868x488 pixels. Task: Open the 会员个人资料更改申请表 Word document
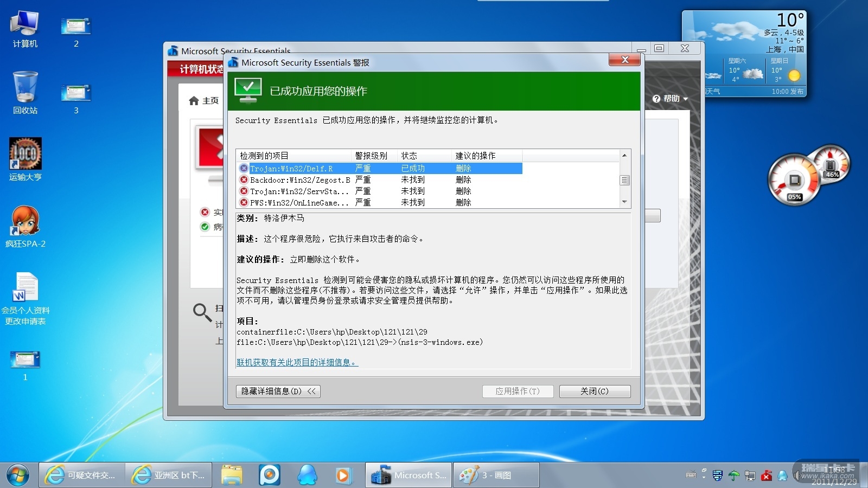25,299
